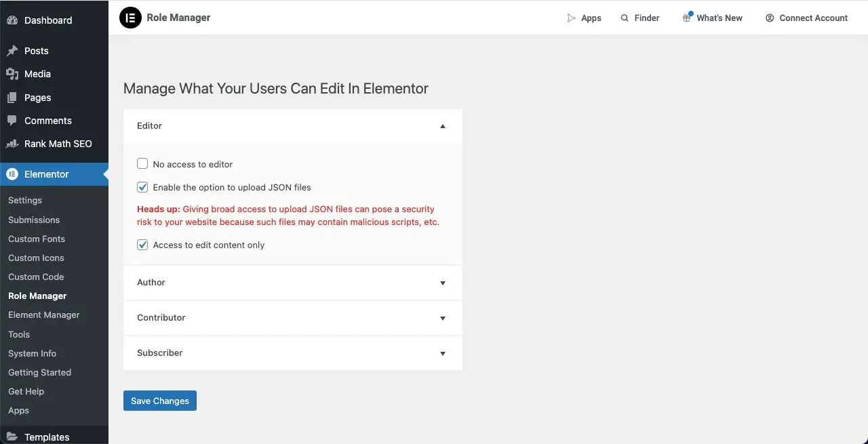The width and height of the screenshot is (868, 444).
Task: Click the Author role label
Action: pos(151,283)
